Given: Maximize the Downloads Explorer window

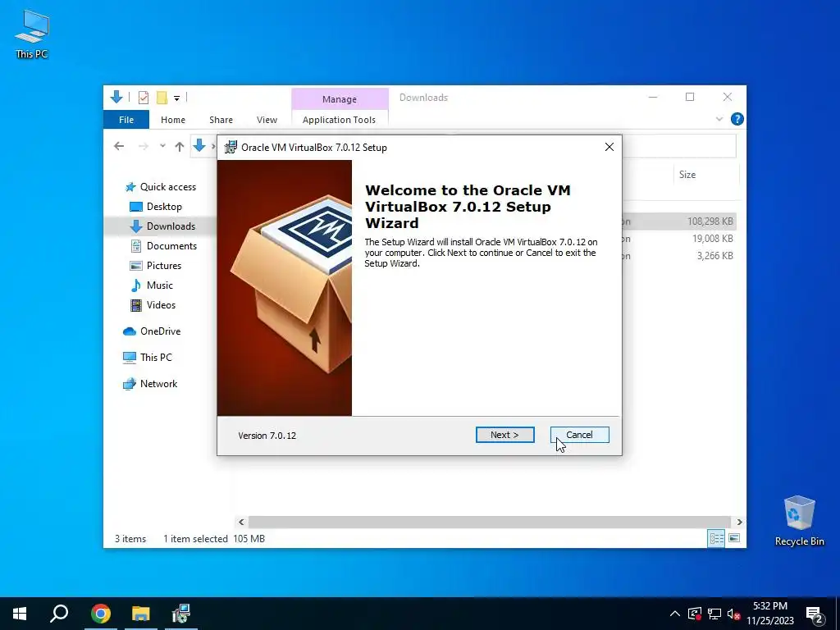Looking at the screenshot, I should [690, 97].
